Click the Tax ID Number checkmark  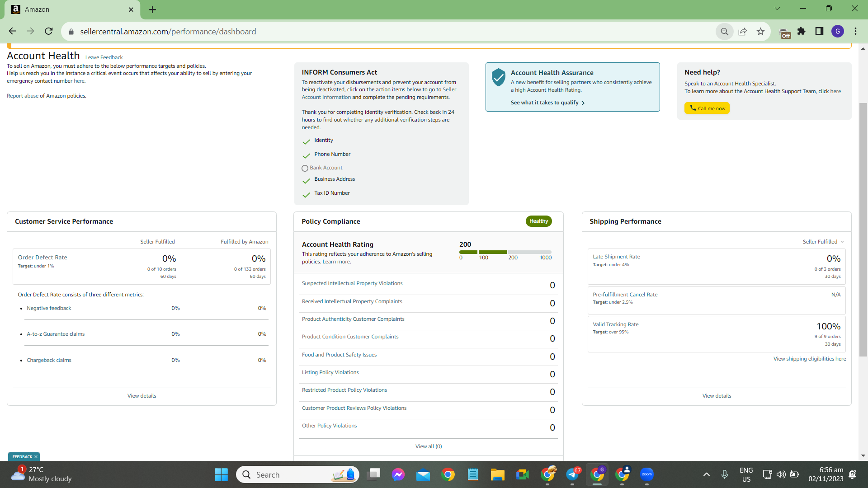306,194
